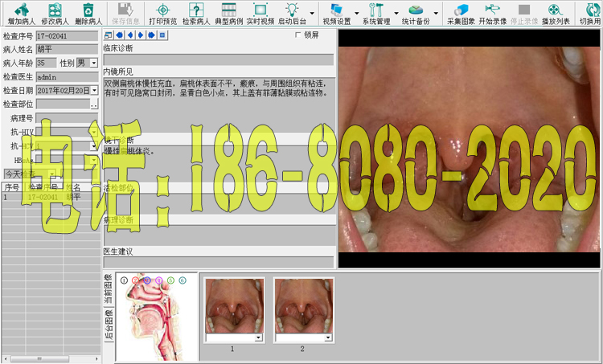Click the main endoscope video image
603x364 pixels.
[x=469, y=149]
